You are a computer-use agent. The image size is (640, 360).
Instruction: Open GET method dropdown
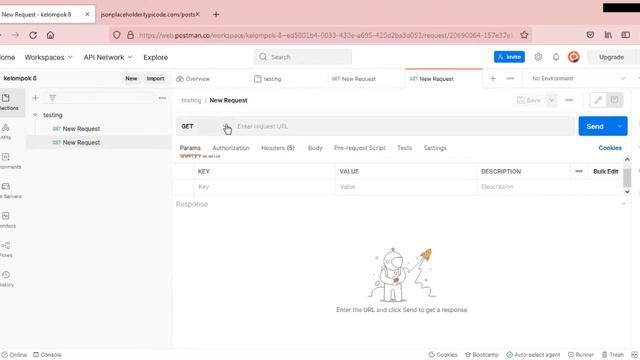click(206, 127)
